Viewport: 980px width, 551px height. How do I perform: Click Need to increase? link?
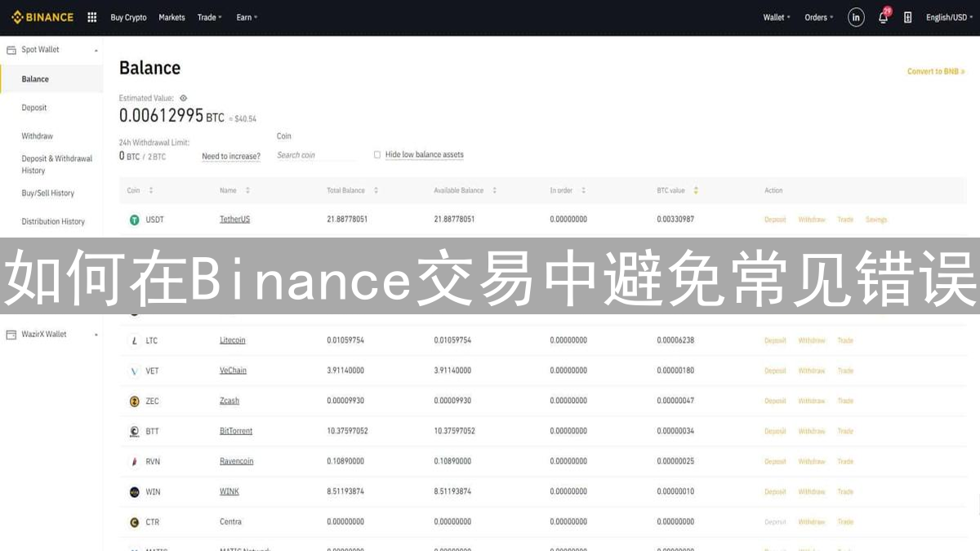coord(231,156)
